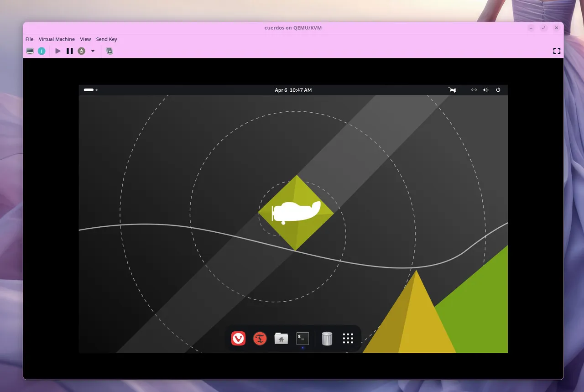The height and width of the screenshot is (392, 584).
Task: Launch Vivaldi browser from the dock
Action: (238, 338)
